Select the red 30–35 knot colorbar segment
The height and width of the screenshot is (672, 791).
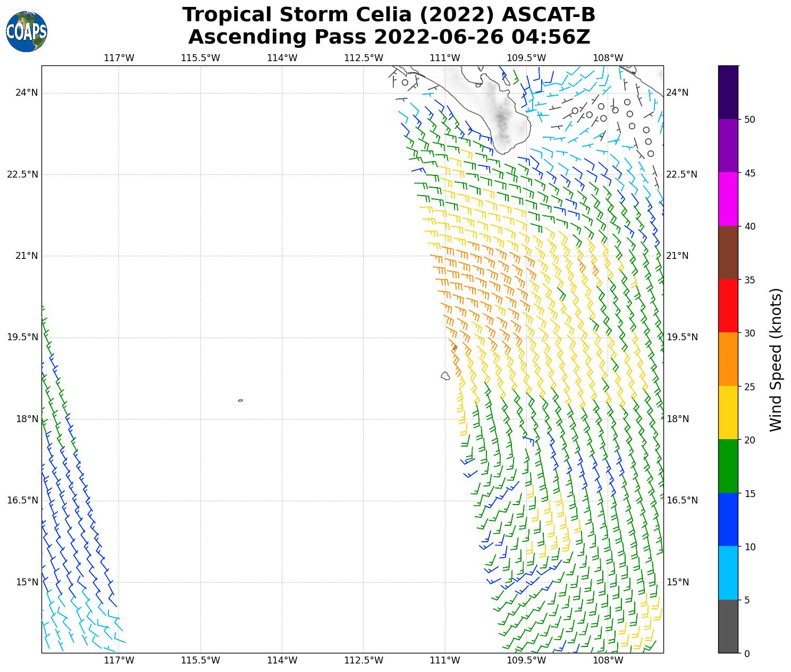728,306
